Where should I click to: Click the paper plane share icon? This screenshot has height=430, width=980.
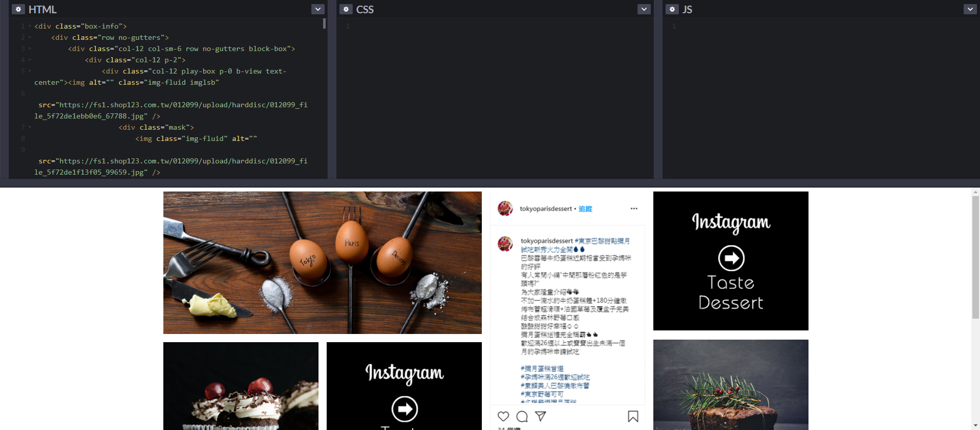(541, 416)
